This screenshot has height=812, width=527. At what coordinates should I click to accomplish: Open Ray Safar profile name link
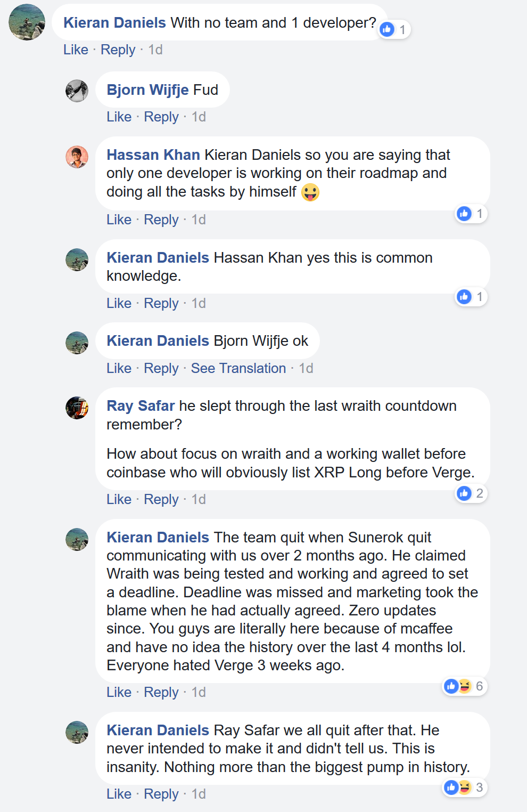[141, 405]
